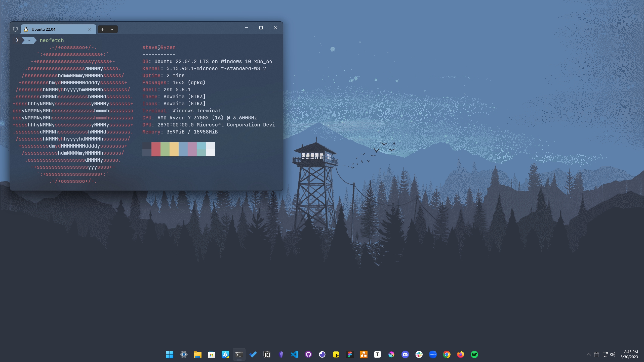Open Visual Studio Code from taskbar

[294, 354]
